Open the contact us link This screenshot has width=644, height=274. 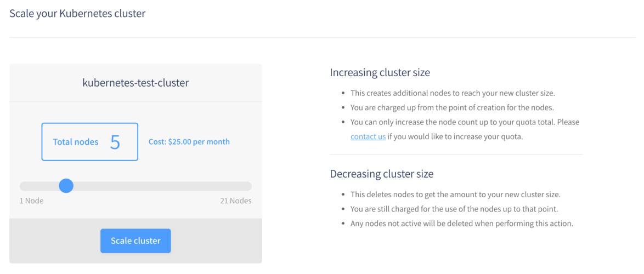(x=368, y=136)
